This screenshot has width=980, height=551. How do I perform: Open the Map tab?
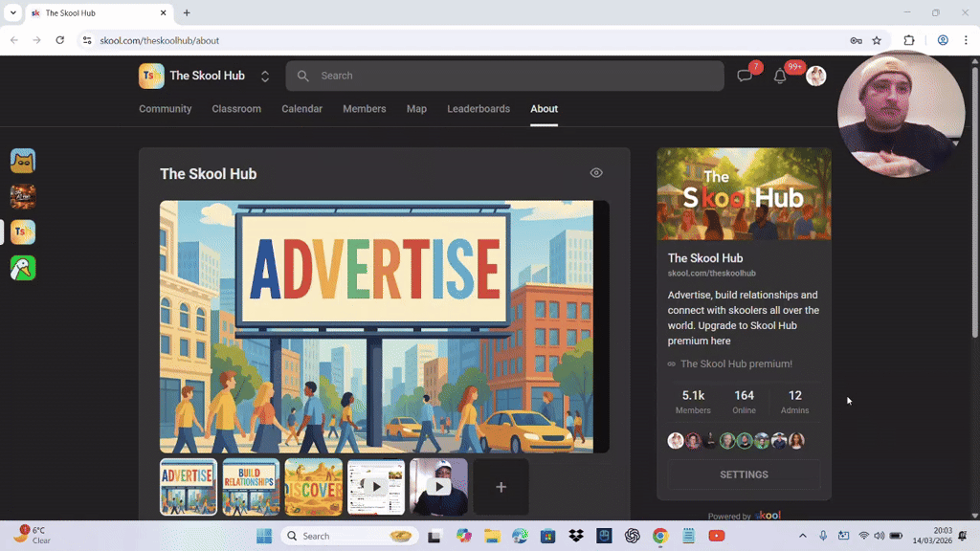(416, 109)
